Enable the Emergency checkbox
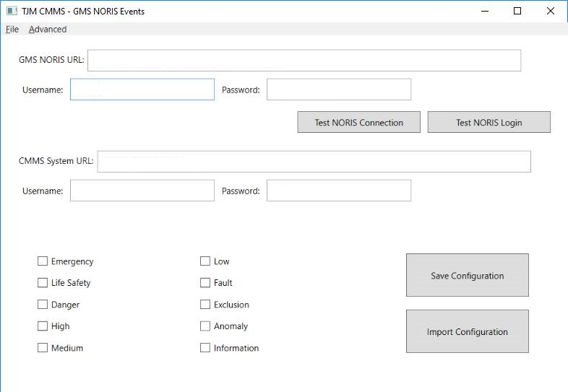The height and width of the screenshot is (392, 568). point(43,261)
